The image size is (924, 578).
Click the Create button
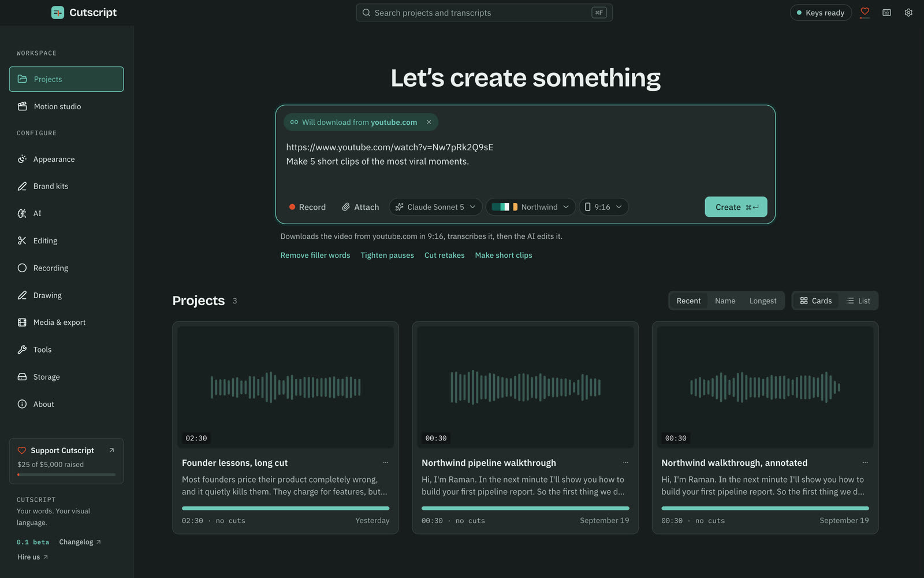click(x=736, y=207)
